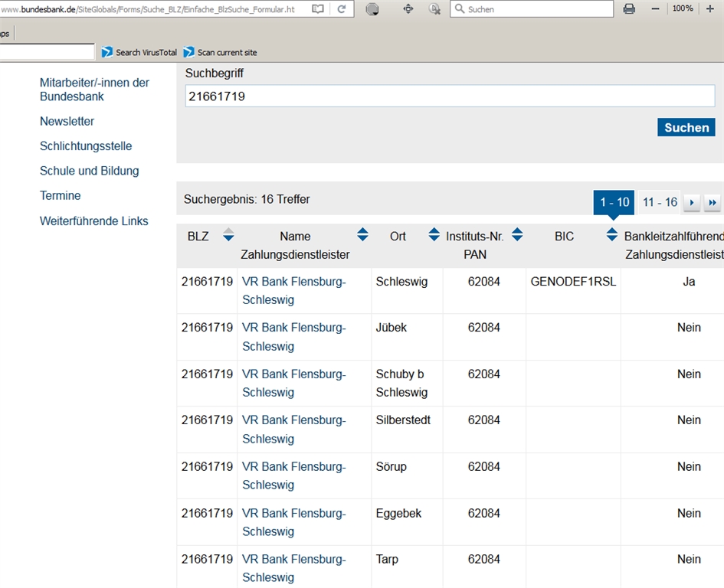Select the 1 - 10 results page

tap(614, 202)
